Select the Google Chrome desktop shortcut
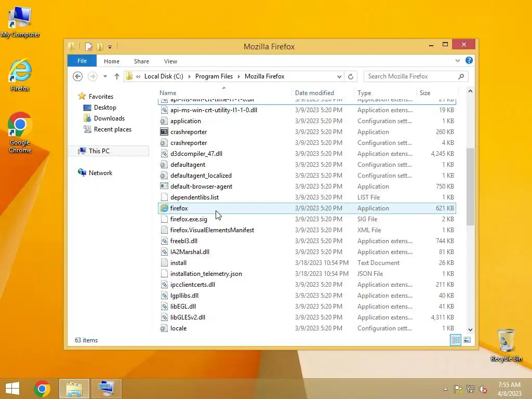 point(20,132)
